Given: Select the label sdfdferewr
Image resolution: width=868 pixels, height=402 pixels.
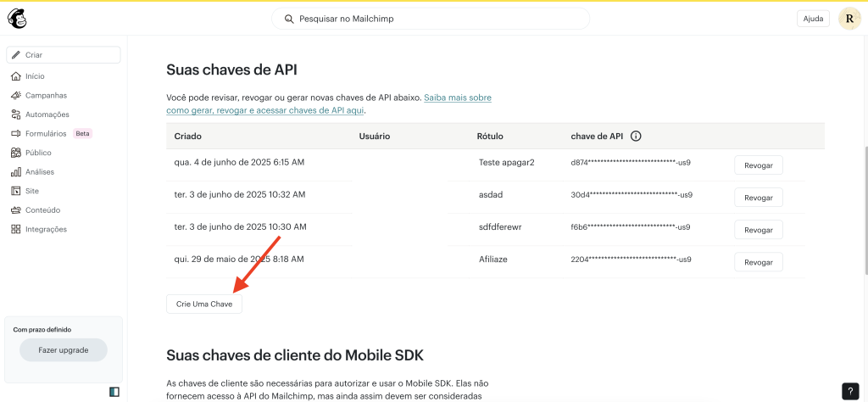Looking at the screenshot, I should pyautogui.click(x=500, y=227).
